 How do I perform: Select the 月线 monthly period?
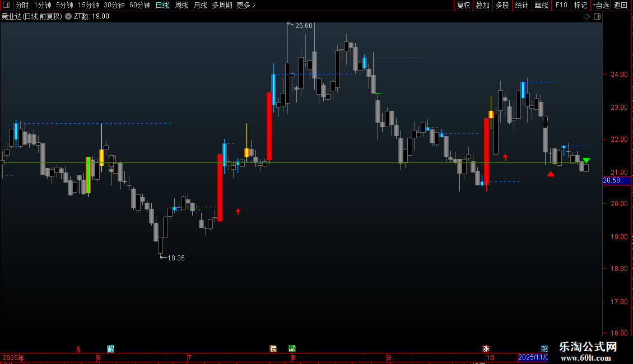coord(200,5)
